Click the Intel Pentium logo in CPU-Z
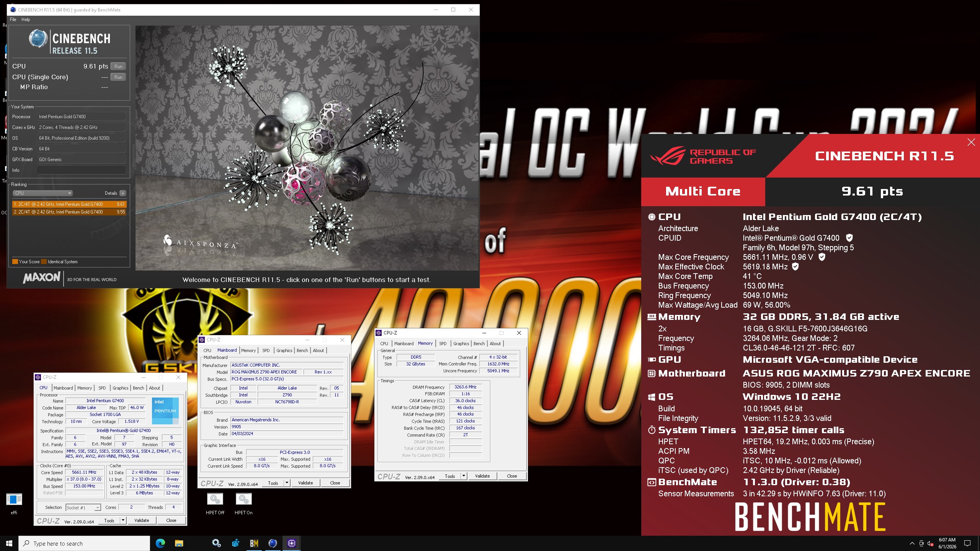This screenshot has width=980, height=551. [x=165, y=411]
